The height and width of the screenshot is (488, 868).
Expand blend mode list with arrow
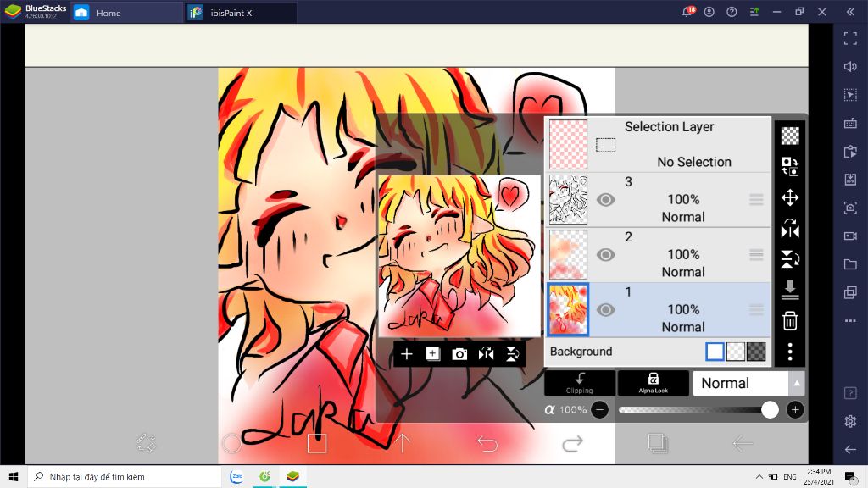pos(797,383)
